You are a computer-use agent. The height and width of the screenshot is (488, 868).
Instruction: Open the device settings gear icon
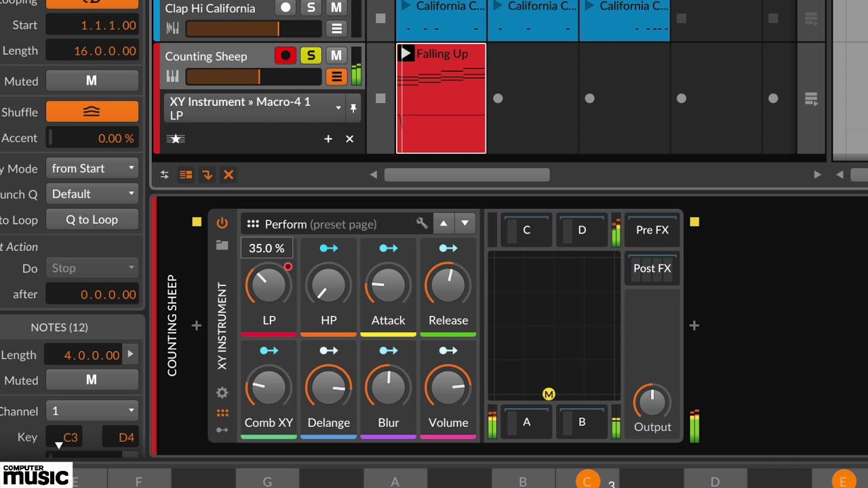(x=222, y=392)
